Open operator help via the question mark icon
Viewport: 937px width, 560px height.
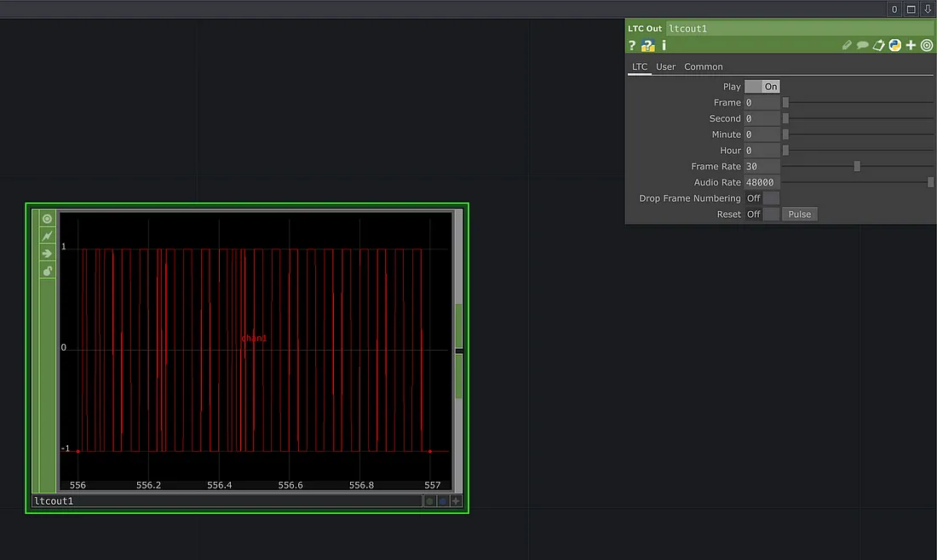(x=632, y=45)
